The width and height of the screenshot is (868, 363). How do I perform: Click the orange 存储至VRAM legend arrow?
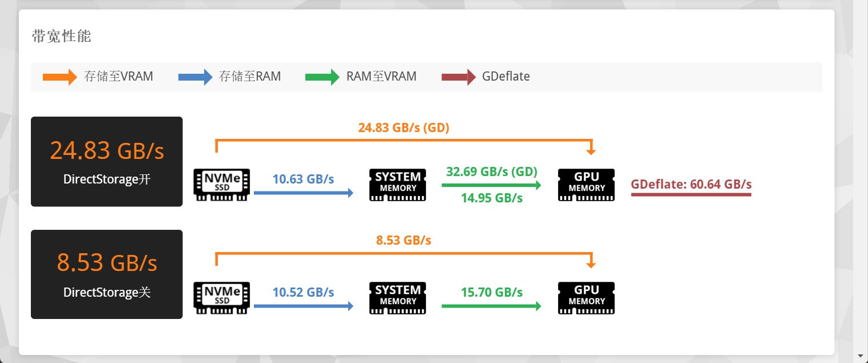[x=60, y=77]
